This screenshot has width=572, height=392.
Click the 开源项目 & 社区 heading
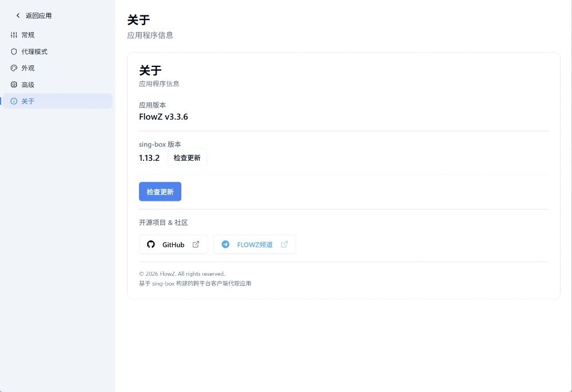coord(164,222)
